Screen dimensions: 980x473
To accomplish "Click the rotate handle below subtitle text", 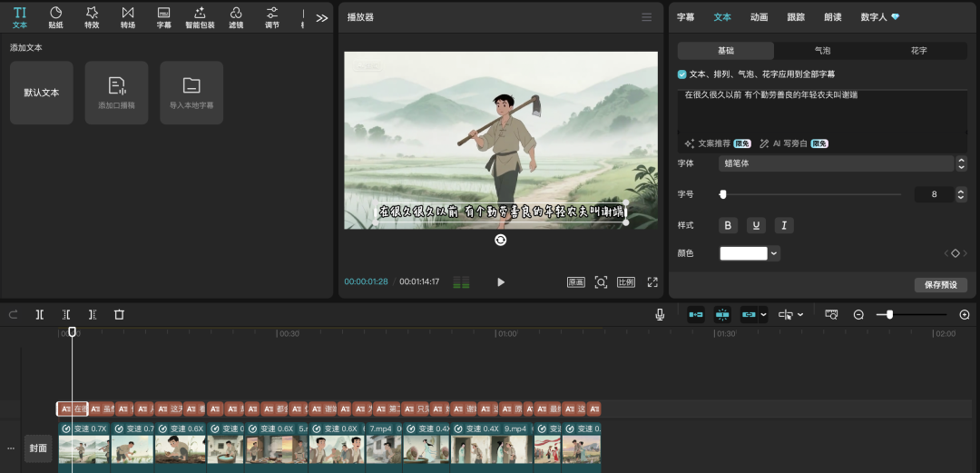I will click(x=500, y=240).
